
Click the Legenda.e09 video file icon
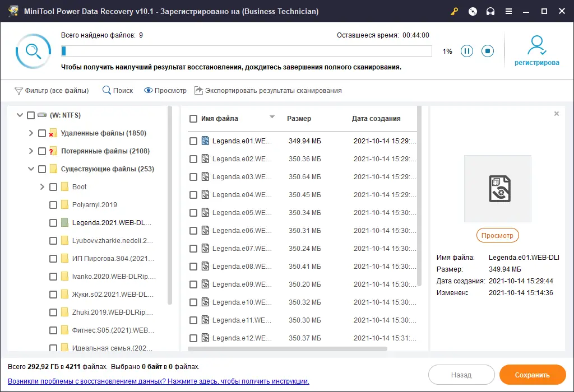click(205, 284)
